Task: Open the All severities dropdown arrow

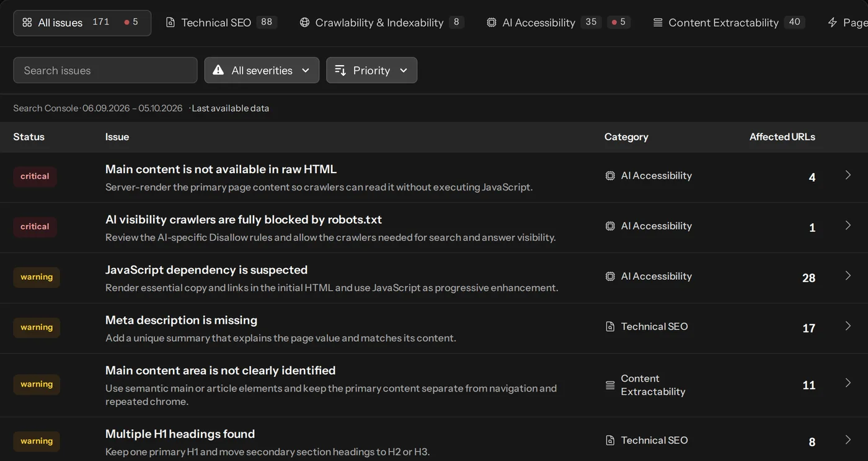Action: click(x=306, y=70)
